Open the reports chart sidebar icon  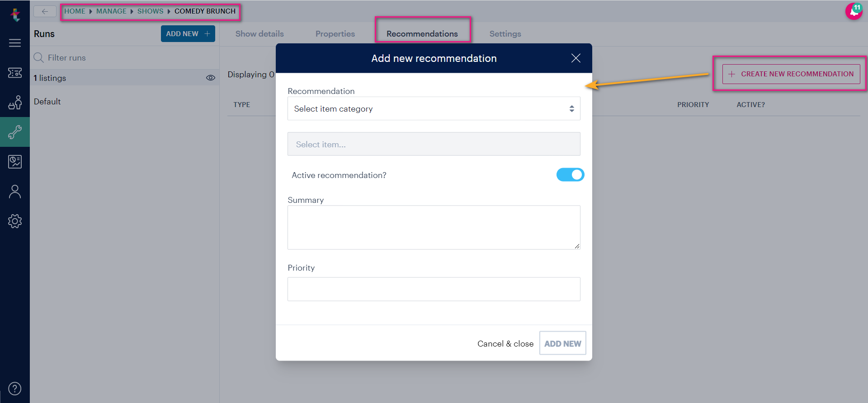tap(15, 162)
